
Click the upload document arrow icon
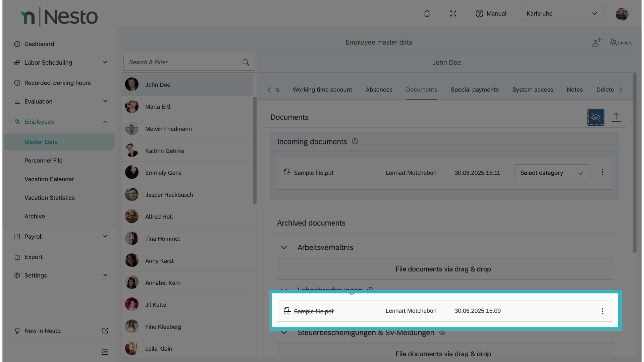coord(616,117)
